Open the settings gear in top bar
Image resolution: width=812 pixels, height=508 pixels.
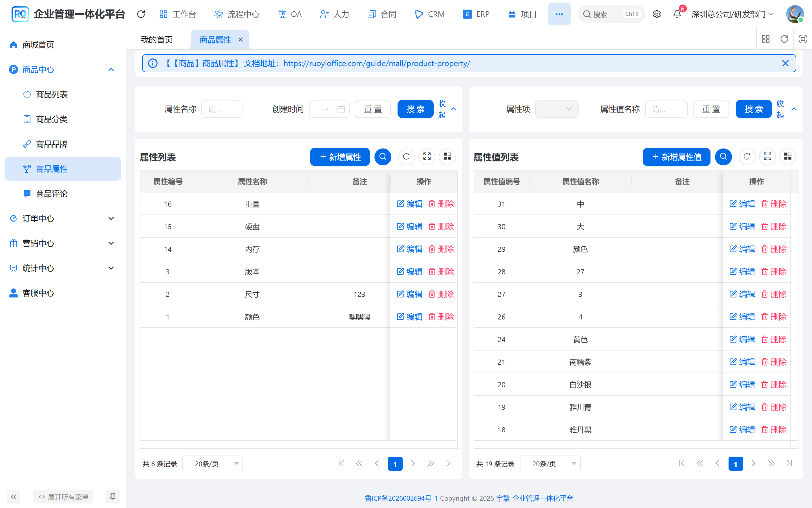657,14
